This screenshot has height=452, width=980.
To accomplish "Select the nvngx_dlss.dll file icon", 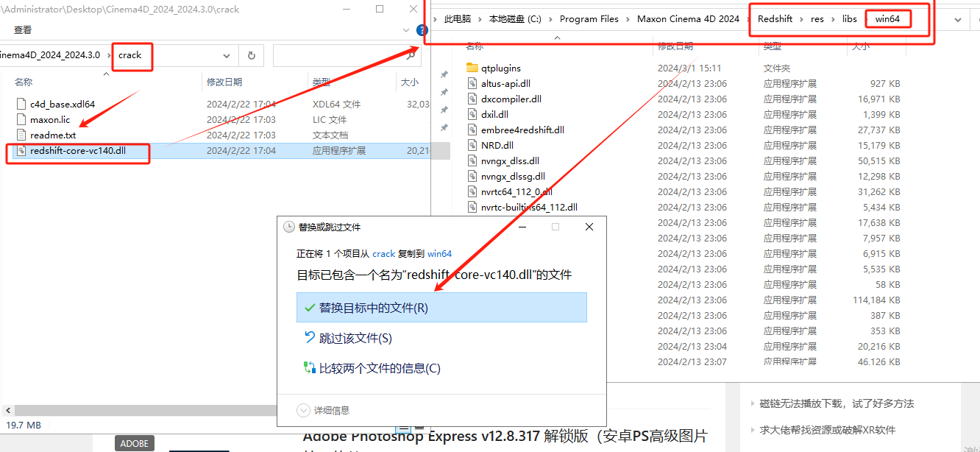I will 473,161.
